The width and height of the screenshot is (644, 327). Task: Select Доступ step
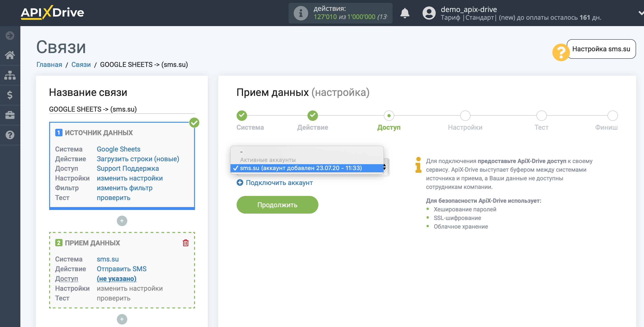point(389,115)
